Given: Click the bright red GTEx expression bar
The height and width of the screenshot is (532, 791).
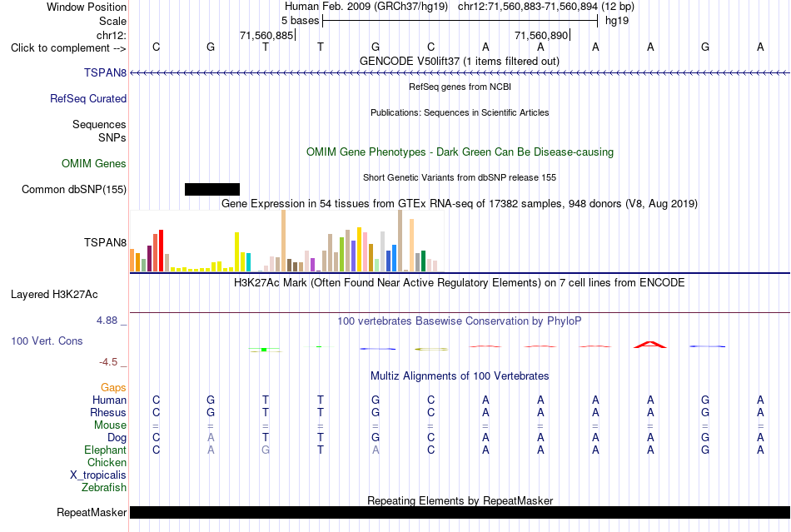Looking at the screenshot, I should (161, 251).
